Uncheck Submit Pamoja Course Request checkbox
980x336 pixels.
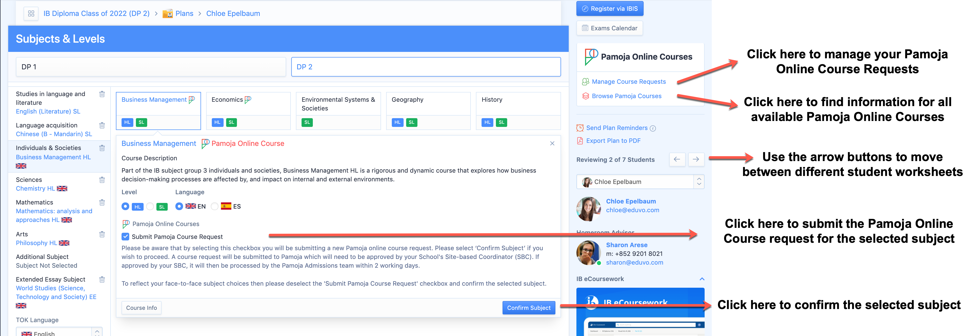[126, 237]
